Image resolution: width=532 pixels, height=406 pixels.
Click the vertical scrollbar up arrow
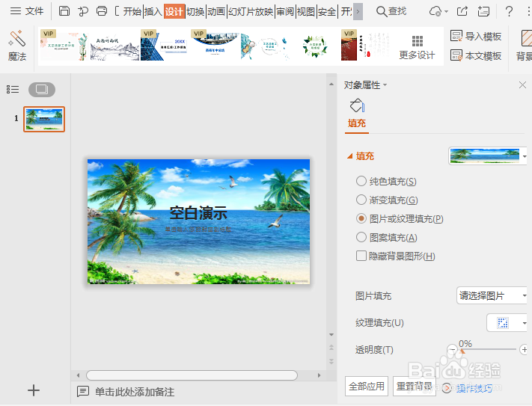[331, 84]
